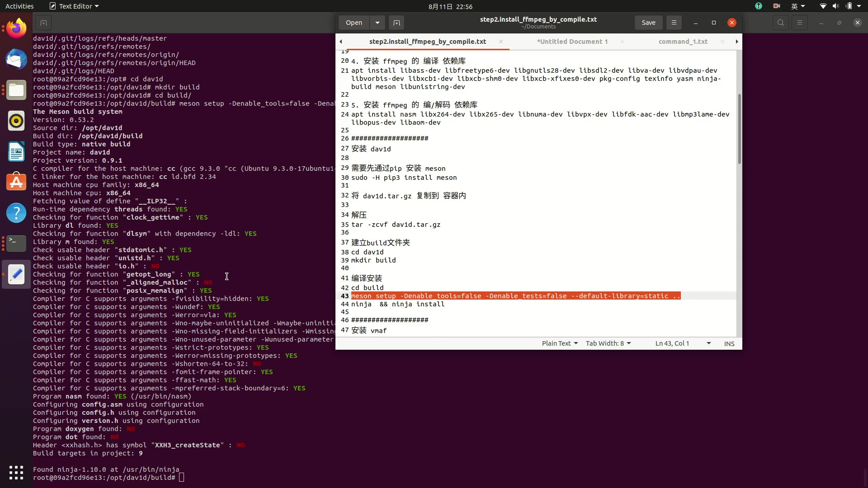This screenshot has width=868, height=488.
Task: Click the screen recording indicator in the top bar
Action: (x=777, y=6)
